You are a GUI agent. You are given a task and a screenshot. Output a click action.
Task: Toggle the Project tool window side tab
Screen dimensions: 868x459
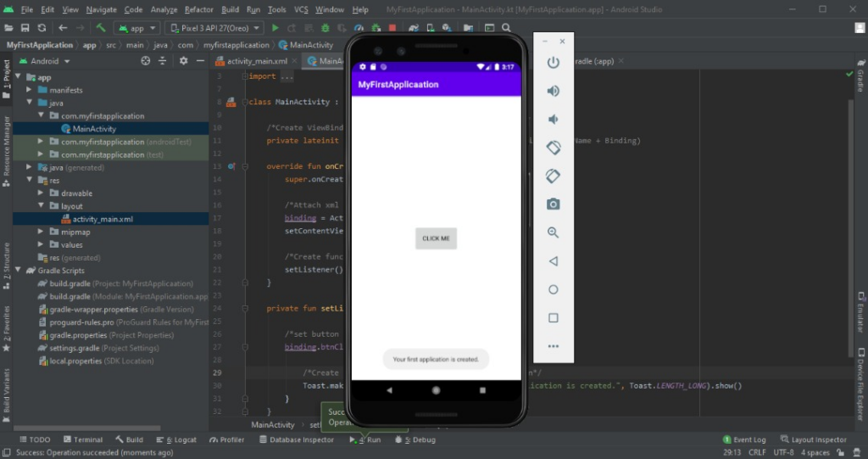tap(7, 75)
